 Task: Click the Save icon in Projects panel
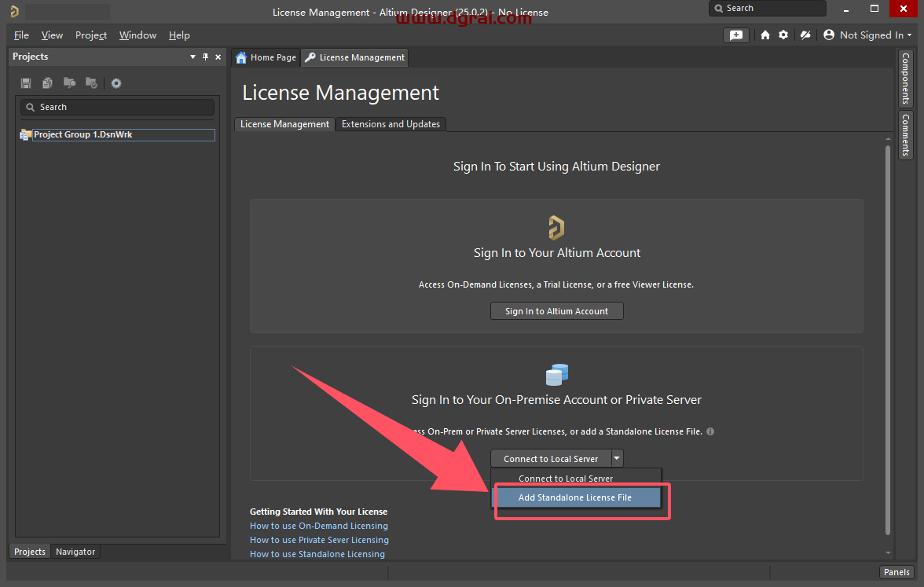pos(26,83)
